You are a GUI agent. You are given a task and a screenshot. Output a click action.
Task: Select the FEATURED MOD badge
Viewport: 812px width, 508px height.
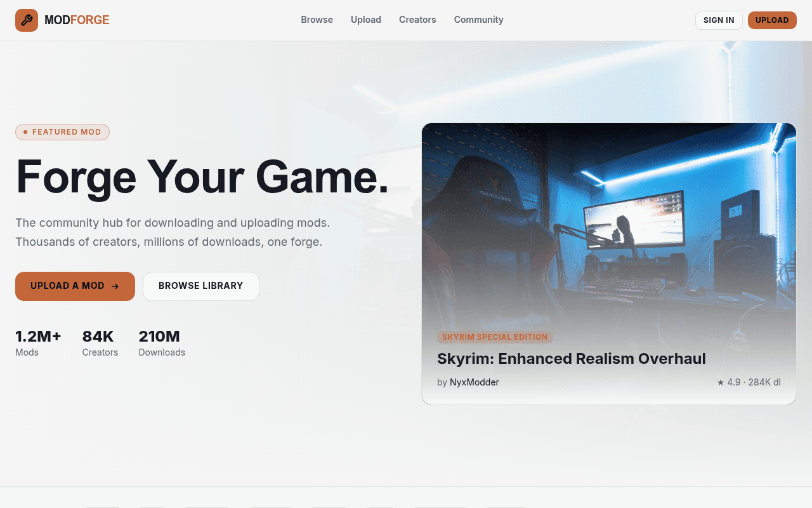tap(62, 132)
